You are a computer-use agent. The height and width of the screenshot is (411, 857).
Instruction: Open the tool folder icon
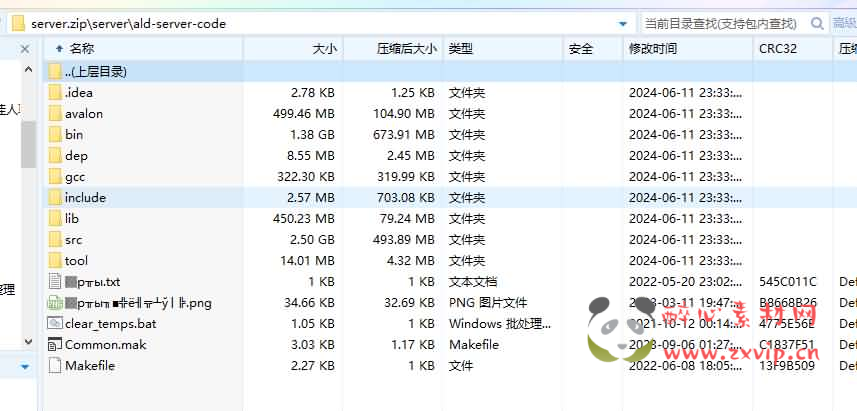[55, 261]
